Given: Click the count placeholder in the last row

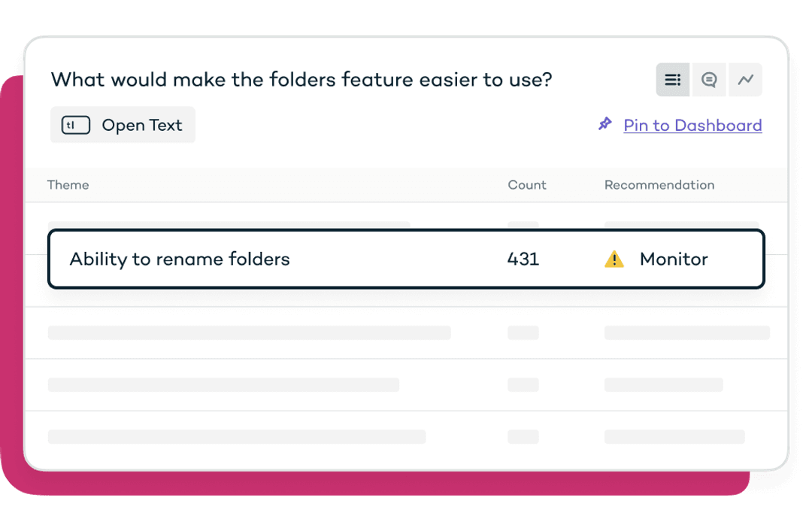Looking at the screenshot, I should pyautogui.click(x=523, y=437).
